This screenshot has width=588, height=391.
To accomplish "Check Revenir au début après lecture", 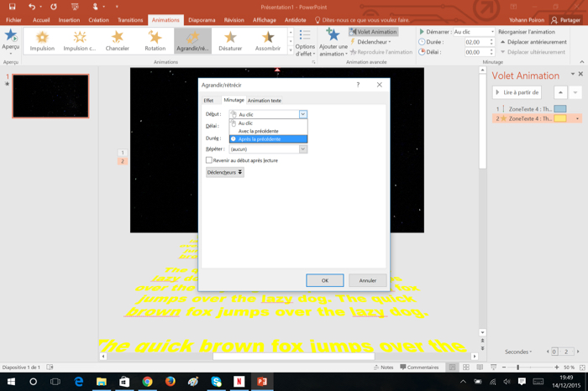I will (209, 160).
